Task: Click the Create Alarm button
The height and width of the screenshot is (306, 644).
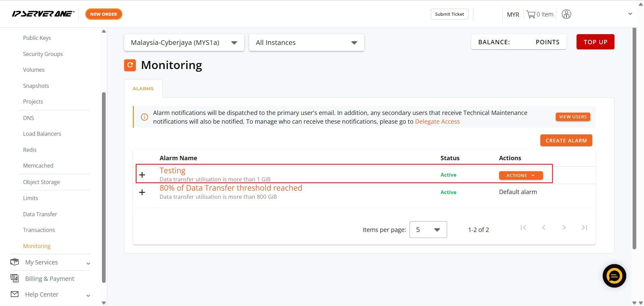Action: coord(566,140)
